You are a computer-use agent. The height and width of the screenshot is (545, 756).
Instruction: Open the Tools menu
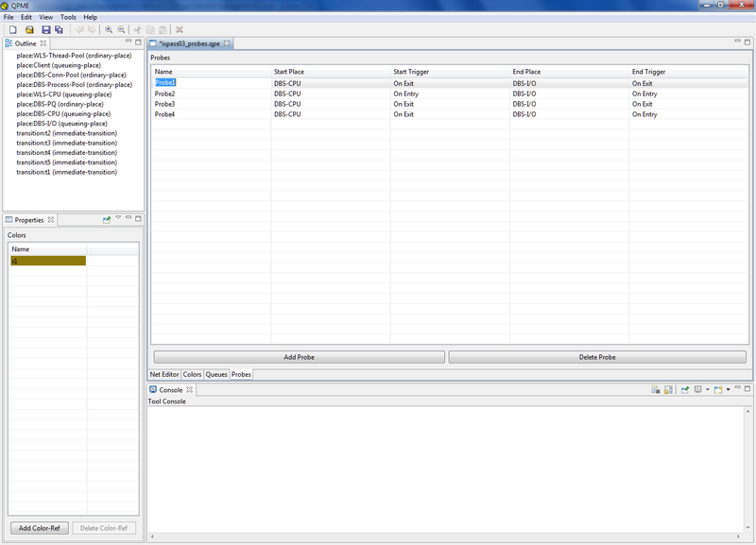pos(68,17)
